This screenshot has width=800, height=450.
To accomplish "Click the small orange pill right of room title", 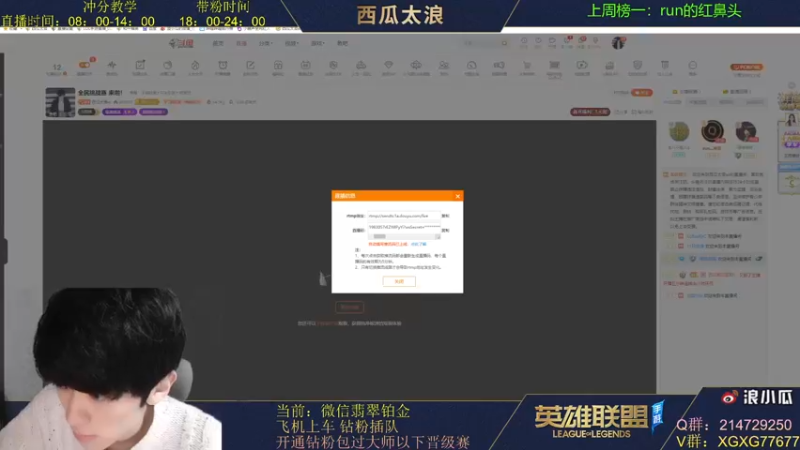I will pos(641,92).
